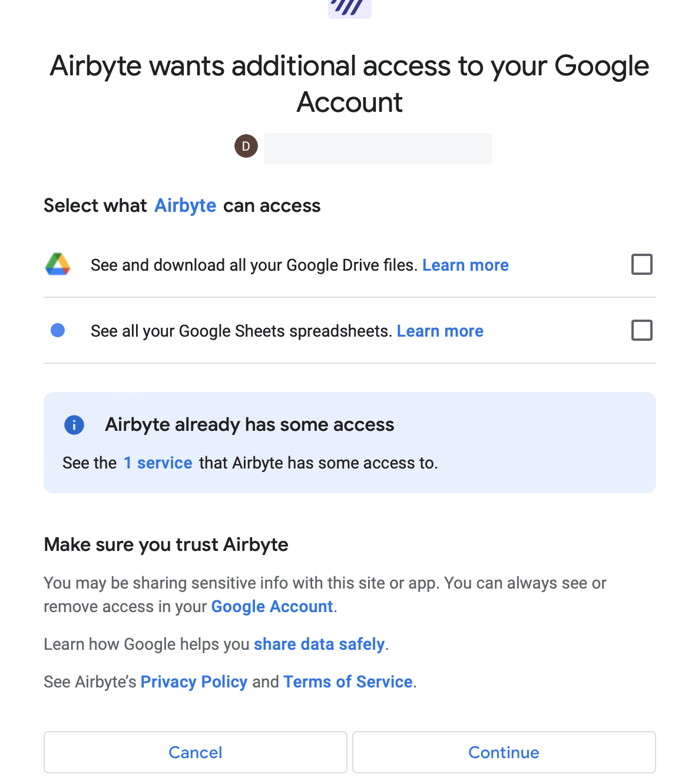Screen dimensions: 695x784
Task: Open the Airbyte link in 'Select what' heading
Action: (x=186, y=206)
